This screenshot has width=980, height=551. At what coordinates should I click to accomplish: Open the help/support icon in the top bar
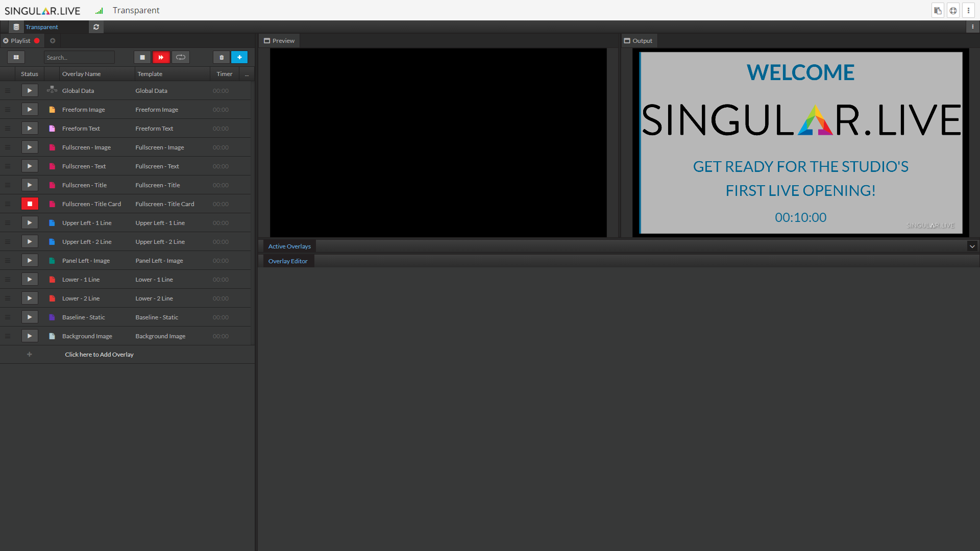[953, 10]
